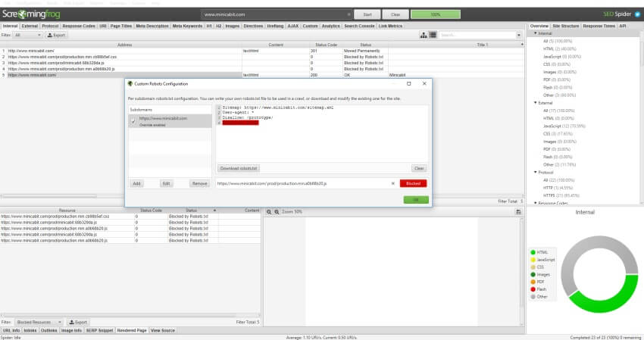Open the search box dropdown arrow
The image size is (644, 340).
[519, 36]
